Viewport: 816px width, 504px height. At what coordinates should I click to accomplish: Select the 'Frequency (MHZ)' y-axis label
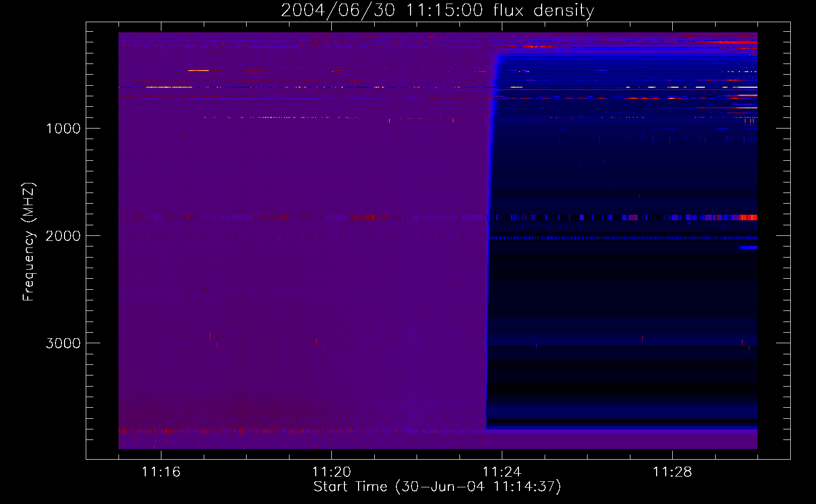tap(29, 242)
